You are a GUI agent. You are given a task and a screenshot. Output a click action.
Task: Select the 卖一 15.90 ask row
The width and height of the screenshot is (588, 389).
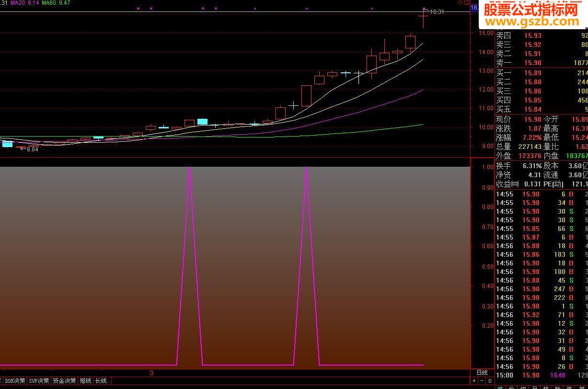click(542, 63)
